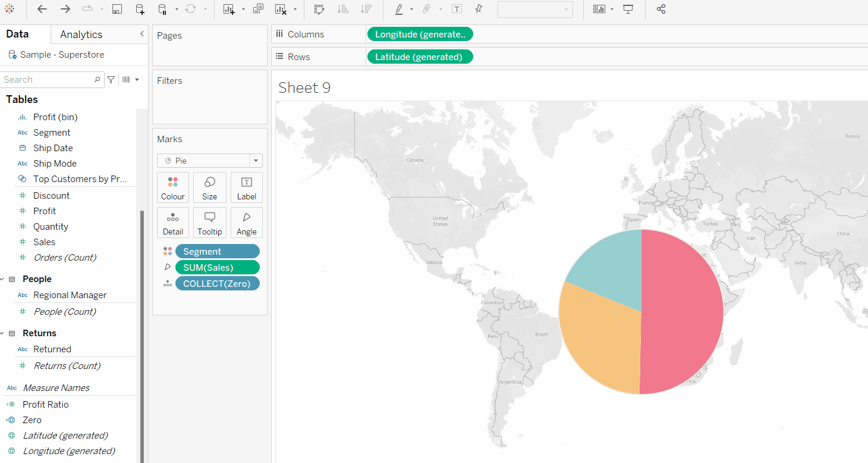
Task: Click the Show Mark Labels icon
Action: [457, 9]
